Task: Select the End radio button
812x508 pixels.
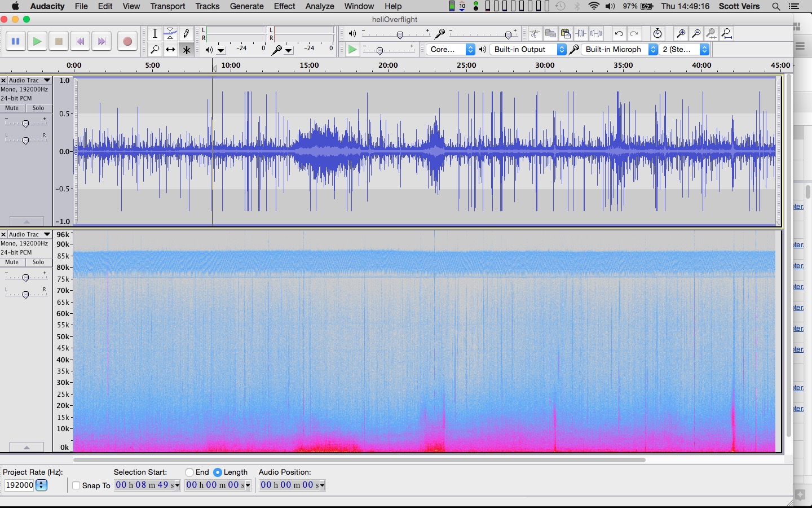Action: (189, 472)
